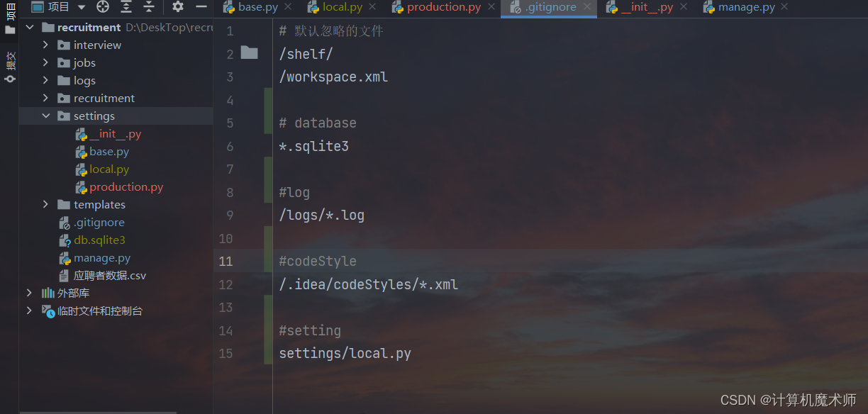This screenshot has height=414, width=868.
Task: Expand the logs folder
Action: pyautogui.click(x=46, y=80)
